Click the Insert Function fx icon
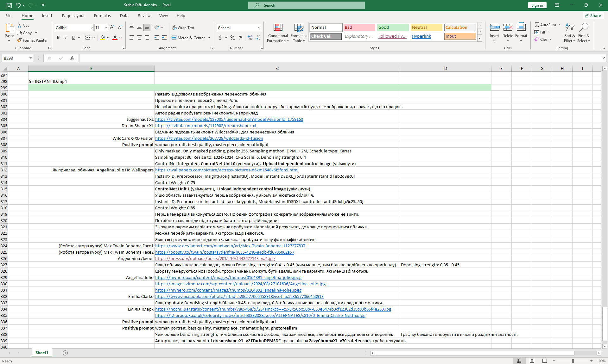Screen dimensions: 608x364 [x=72, y=58]
